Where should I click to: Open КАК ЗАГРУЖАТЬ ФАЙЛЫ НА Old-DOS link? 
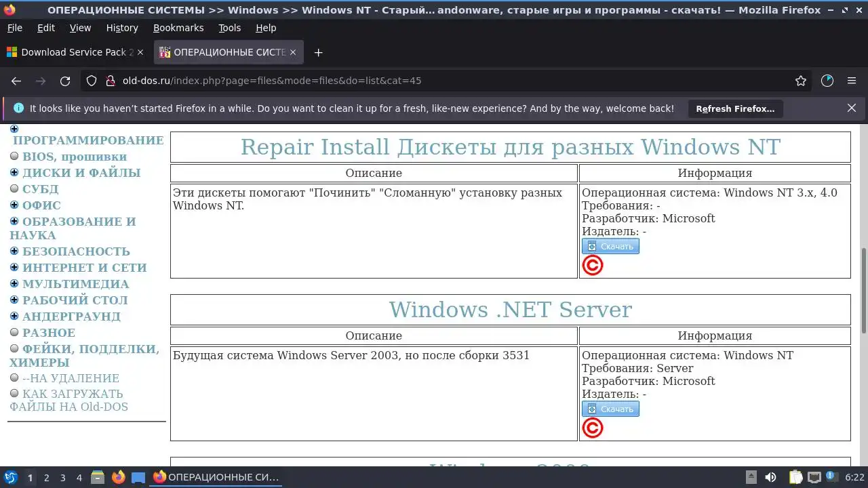[x=69, y=401]
